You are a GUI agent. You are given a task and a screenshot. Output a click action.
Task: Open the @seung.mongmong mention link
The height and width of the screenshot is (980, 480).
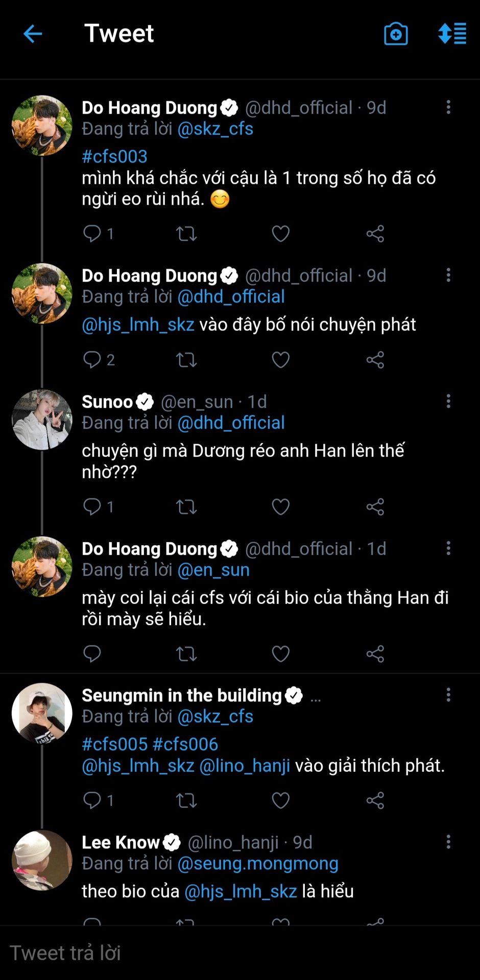point(258,863)
